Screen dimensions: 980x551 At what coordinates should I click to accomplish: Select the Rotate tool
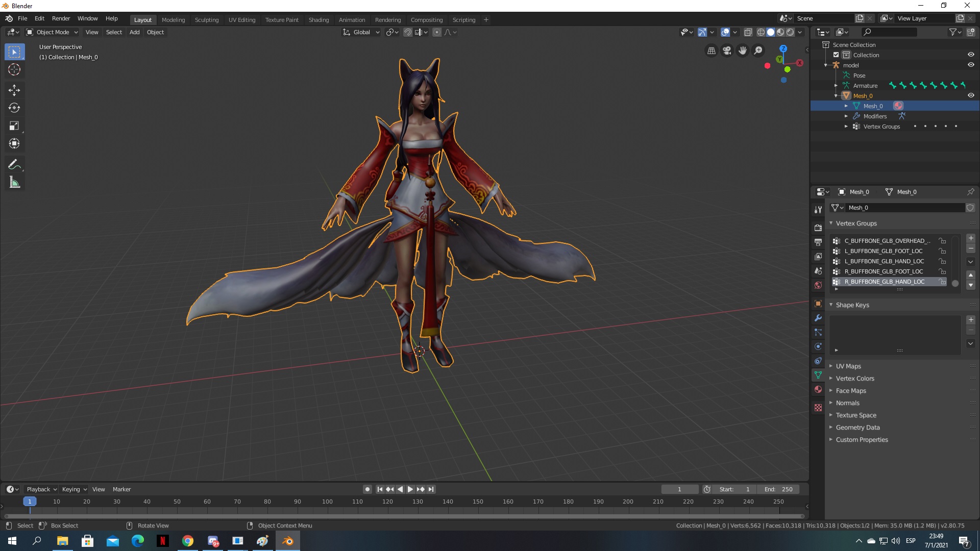coord(14,108)
